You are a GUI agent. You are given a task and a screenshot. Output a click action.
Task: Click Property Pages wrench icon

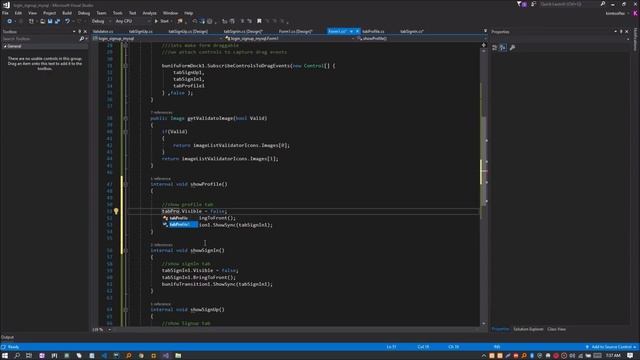[513, 48]
